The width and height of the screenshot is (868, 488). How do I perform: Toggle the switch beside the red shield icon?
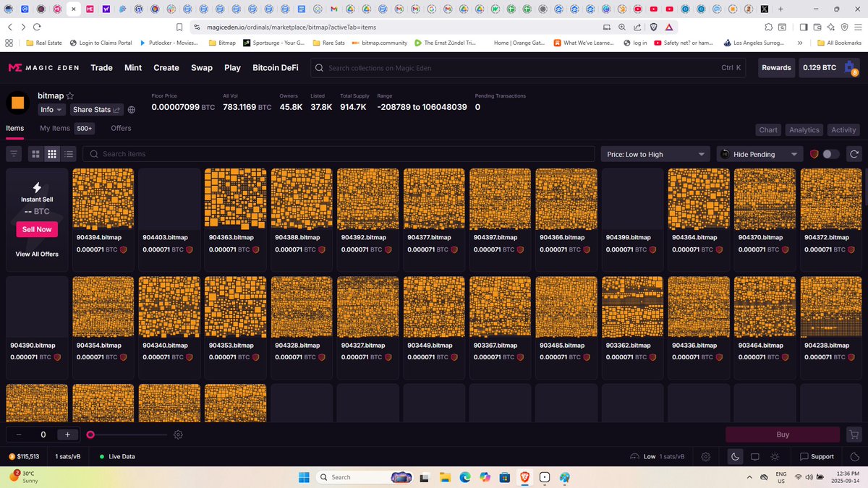tap(831, 154)
